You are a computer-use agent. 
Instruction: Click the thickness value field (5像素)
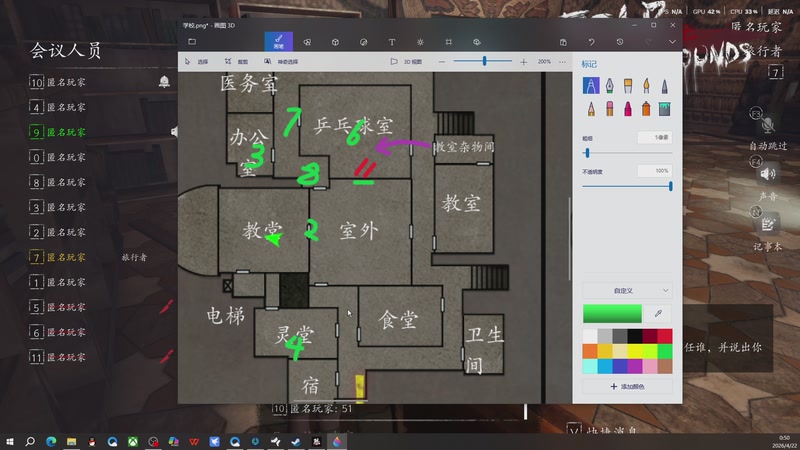(655, 138)
